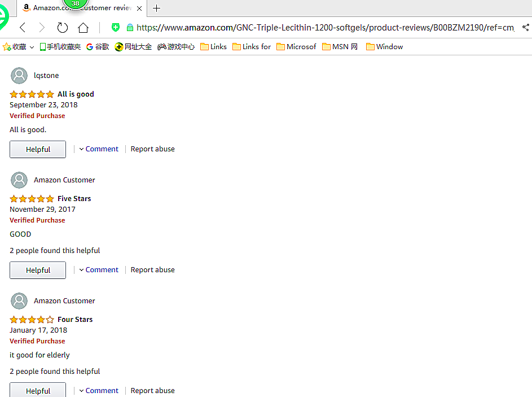The height and width of the screenshot is (397, 532).
Task: Switch to the Amazon Customer reviews tab
Action: coord(79,8)
